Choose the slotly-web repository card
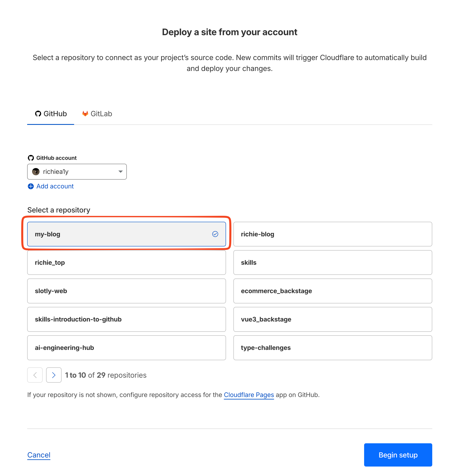Viewport: 459px width, 476px height. coord(126,291)
